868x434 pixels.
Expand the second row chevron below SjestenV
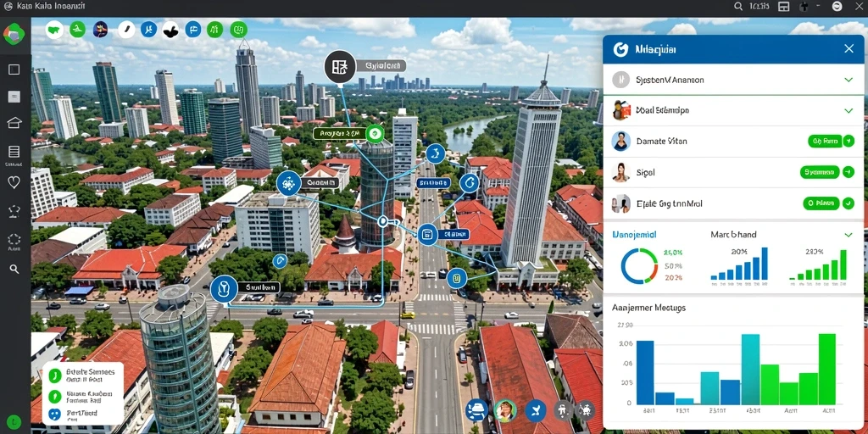click(x=848, y=111)
